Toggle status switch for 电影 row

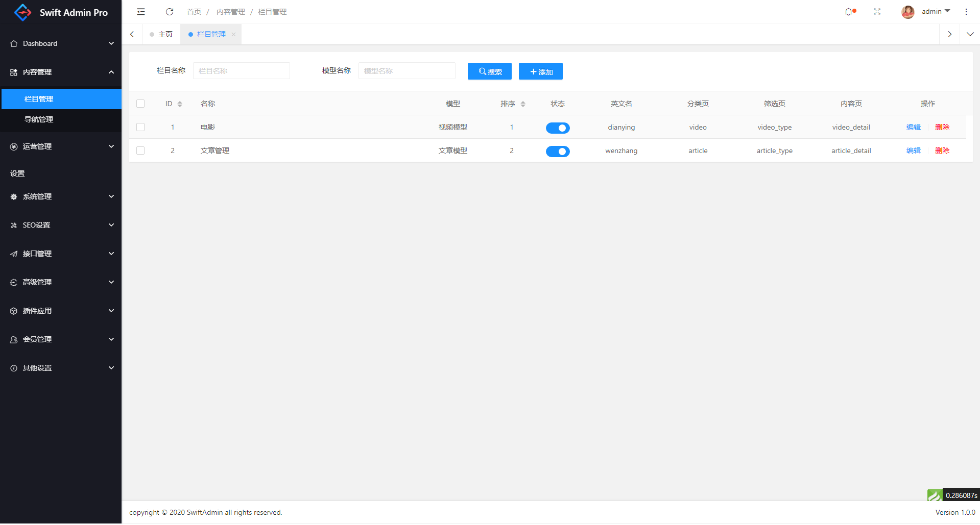(x=557, y=128)
